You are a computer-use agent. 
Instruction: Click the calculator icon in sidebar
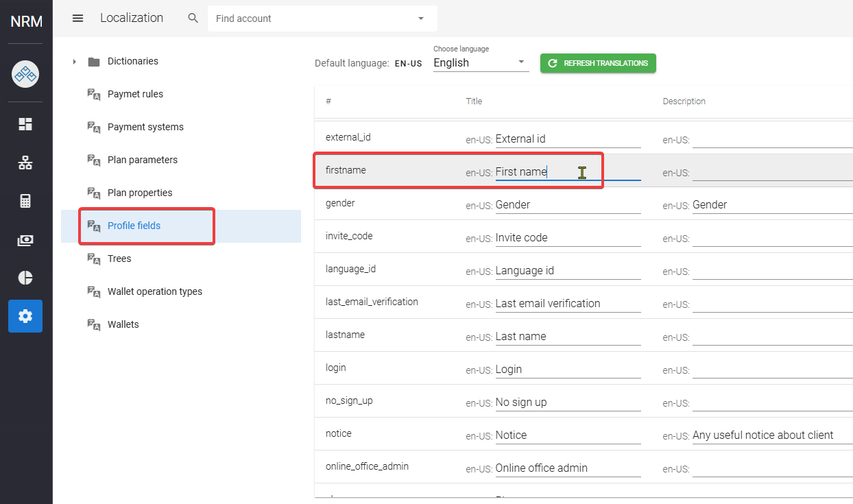tap(25, 201)
